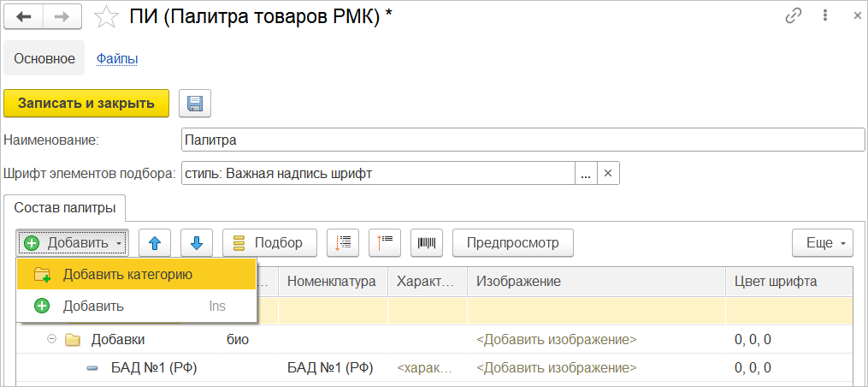Click the sort descending list icon
Screen dimensions: 868x387
tap(343, 243)
